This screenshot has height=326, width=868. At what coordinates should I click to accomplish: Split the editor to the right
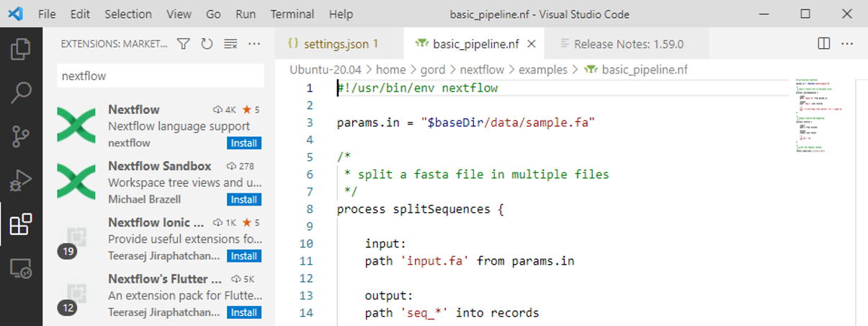pos(824,44)
